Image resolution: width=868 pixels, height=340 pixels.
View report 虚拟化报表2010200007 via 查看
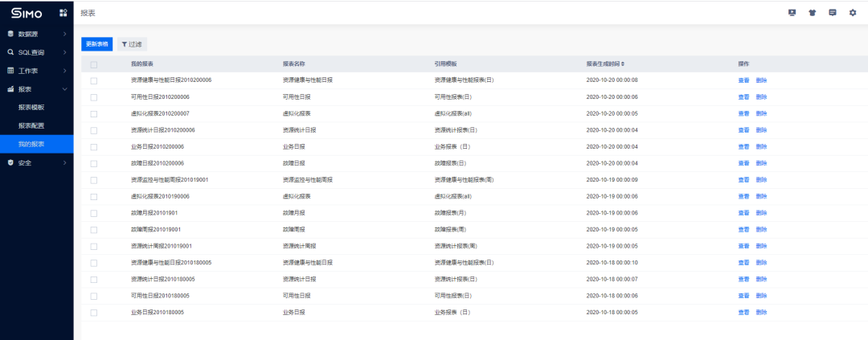click(x=743, y=113)
